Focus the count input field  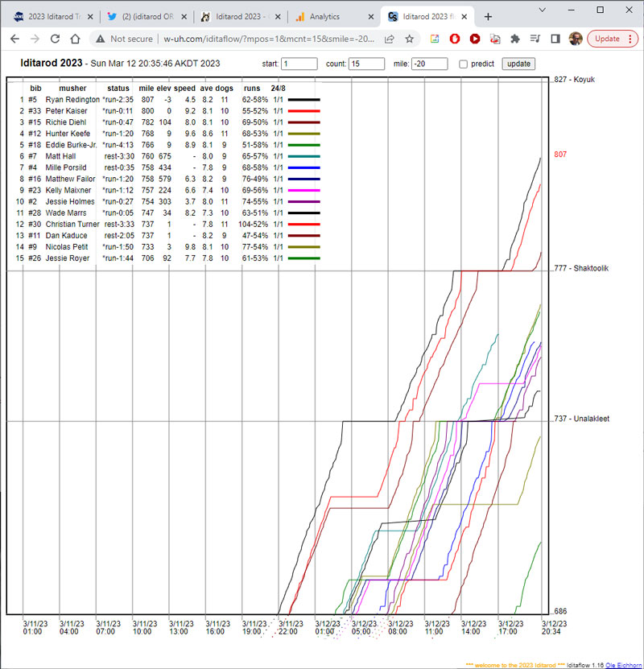tap(366, 64)
